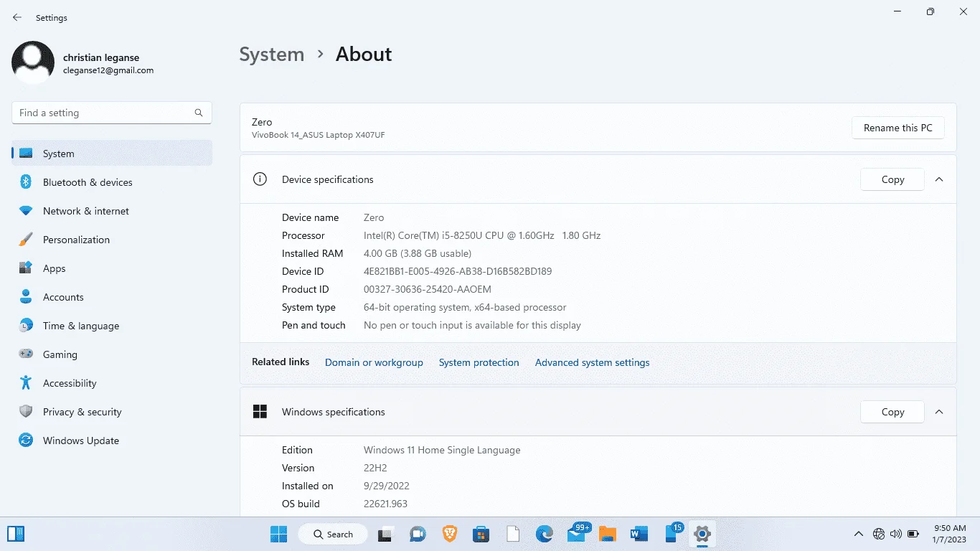Click the System breadcrumb in header

coord(272,55)
